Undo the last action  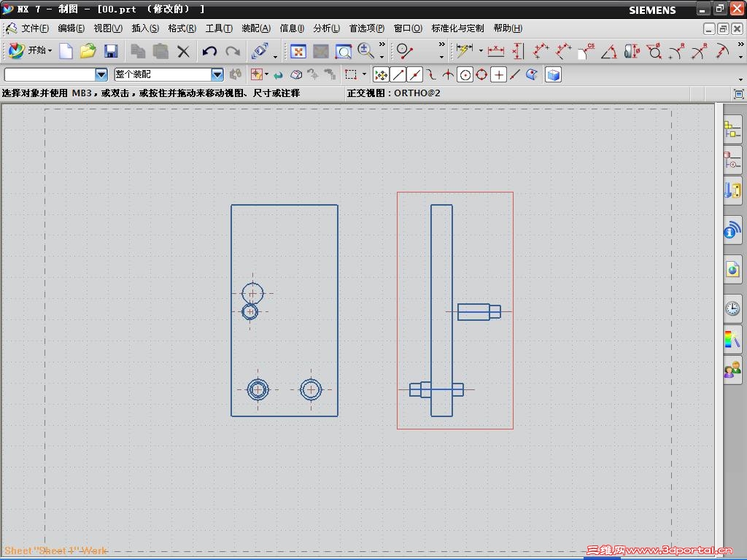(209, 51)
